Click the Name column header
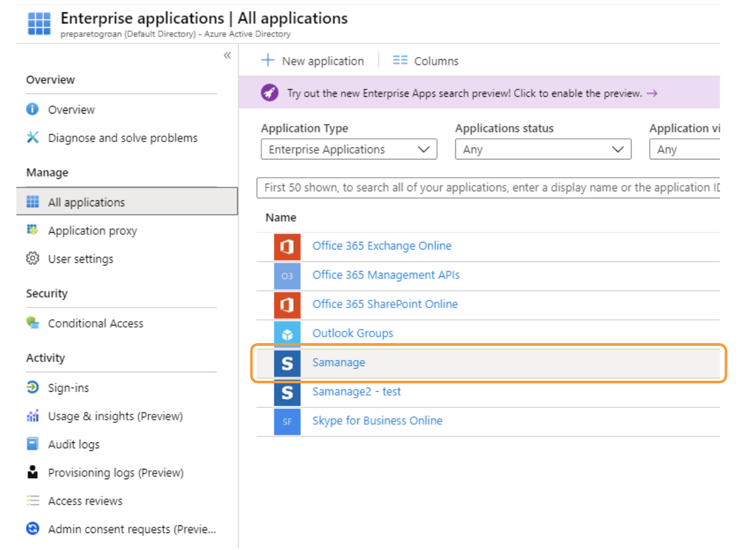 click(281, 217)
